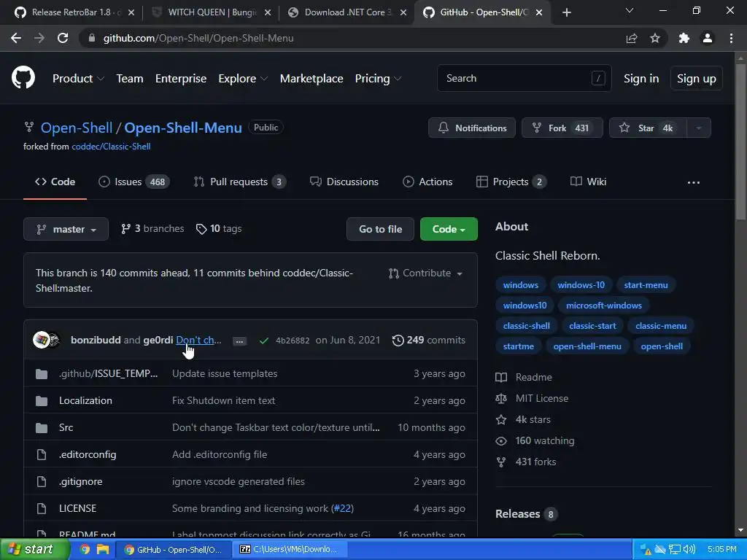Viewport: 747px width, 560px height.
Task: Expand the Product menu
Action: 78,79
